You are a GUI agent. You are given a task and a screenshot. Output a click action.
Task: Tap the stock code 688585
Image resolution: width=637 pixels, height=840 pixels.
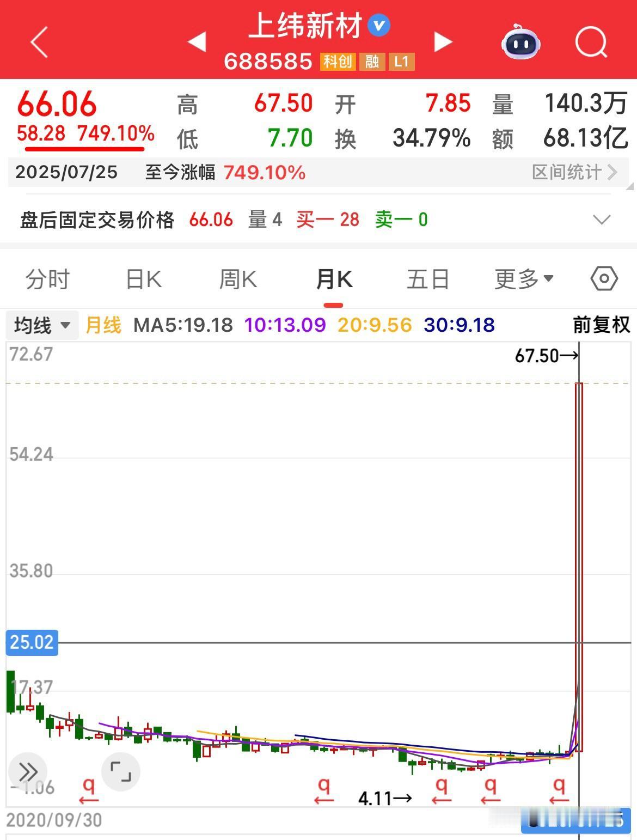point(268,62)
